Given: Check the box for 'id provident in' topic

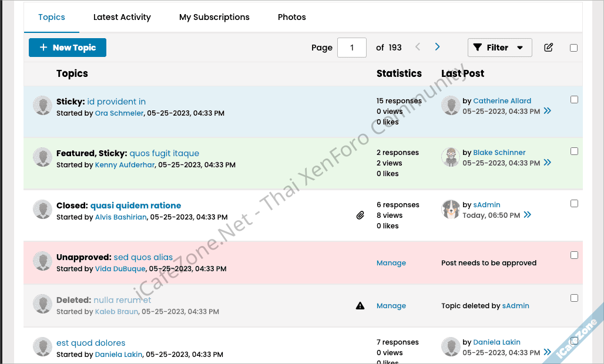Looking at the screenshot, I should (x=574, y=100).
